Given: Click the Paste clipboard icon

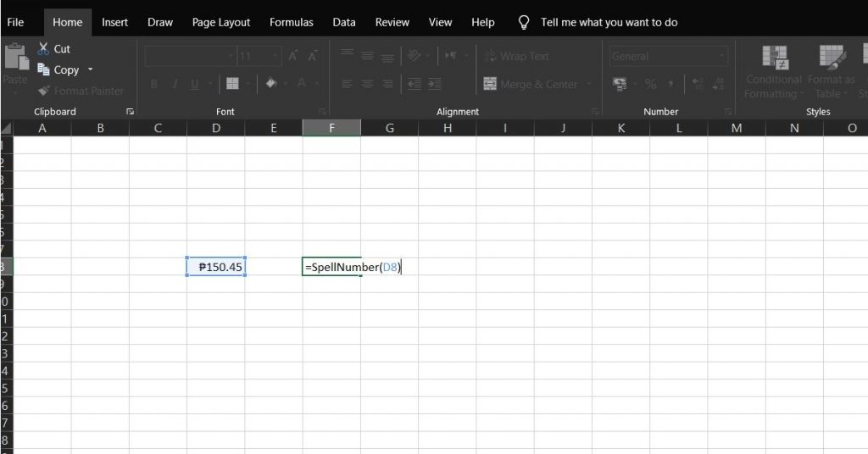Looking at the screenshot, I should (16, 58).
